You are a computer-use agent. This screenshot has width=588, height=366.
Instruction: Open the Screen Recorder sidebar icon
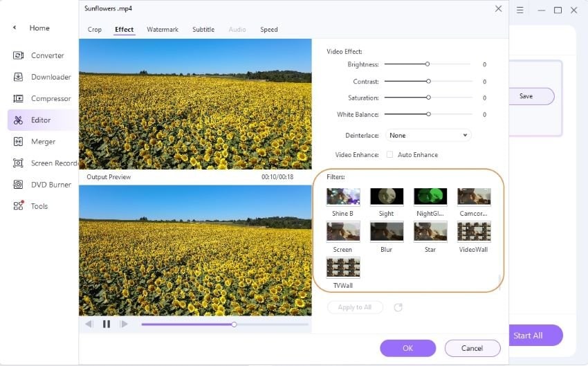point(18,163)
